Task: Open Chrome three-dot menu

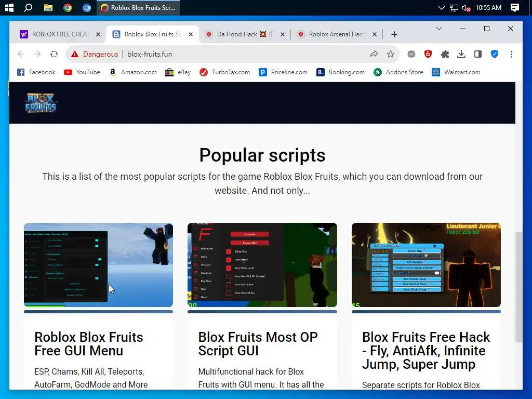Action: click(511, 54)
